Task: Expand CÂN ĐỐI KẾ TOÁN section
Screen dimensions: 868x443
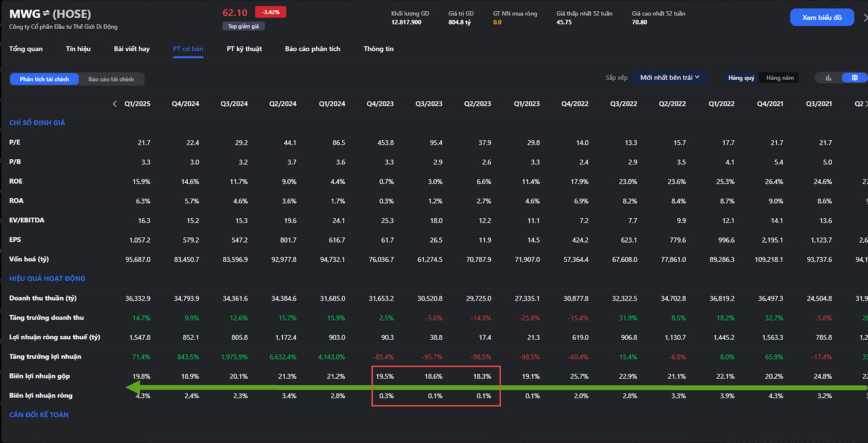Action: click(x=39, y=414)
